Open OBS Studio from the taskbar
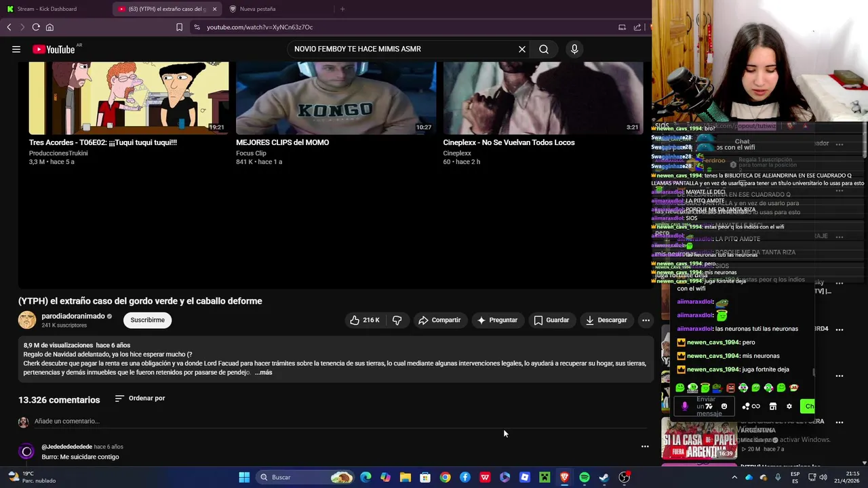This screenshot has width=868, height=488. coord(625,477)
